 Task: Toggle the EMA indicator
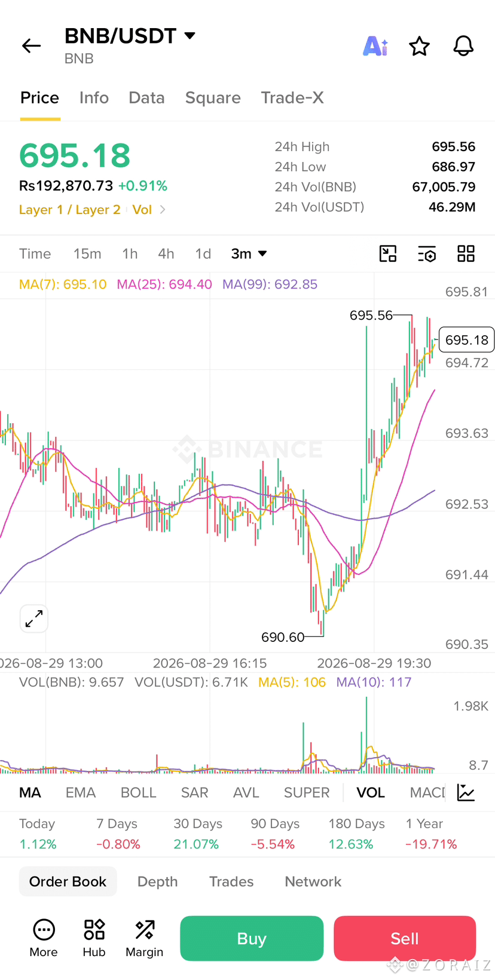pos(81,792)
